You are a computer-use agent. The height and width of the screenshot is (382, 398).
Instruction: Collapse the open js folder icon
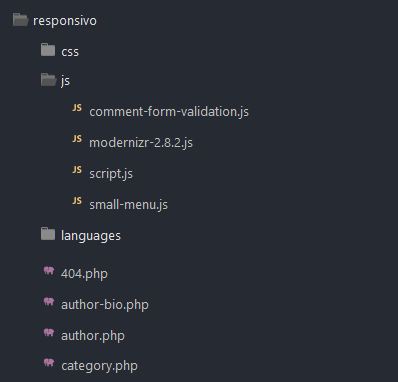[48, 80]
